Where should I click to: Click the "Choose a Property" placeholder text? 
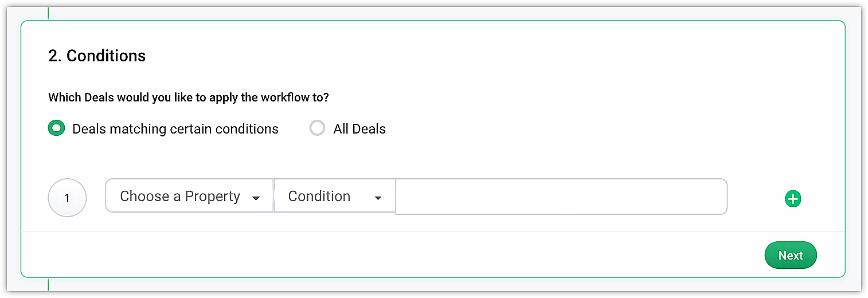pos(179,197)
